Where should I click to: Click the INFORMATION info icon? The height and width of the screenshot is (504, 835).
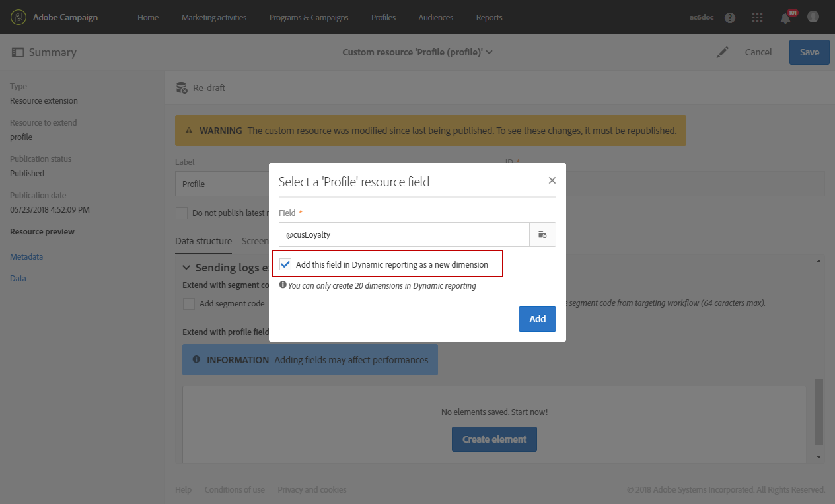[x=196, y=359]
